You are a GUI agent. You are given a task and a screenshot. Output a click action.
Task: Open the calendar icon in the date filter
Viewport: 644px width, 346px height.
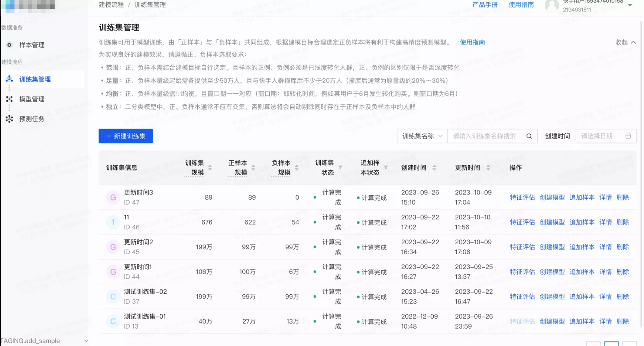629,136
